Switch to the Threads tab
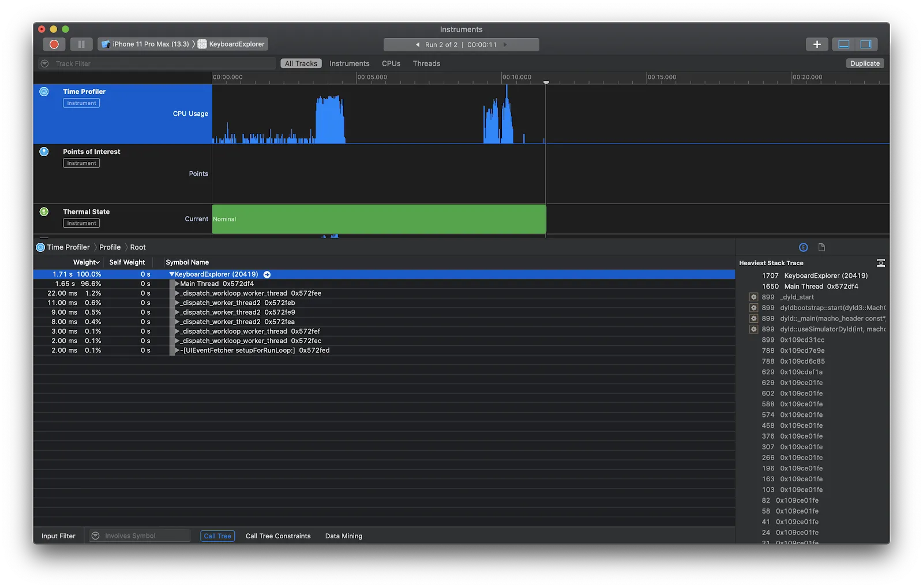 pyautogui.click(x=426, y=63)
